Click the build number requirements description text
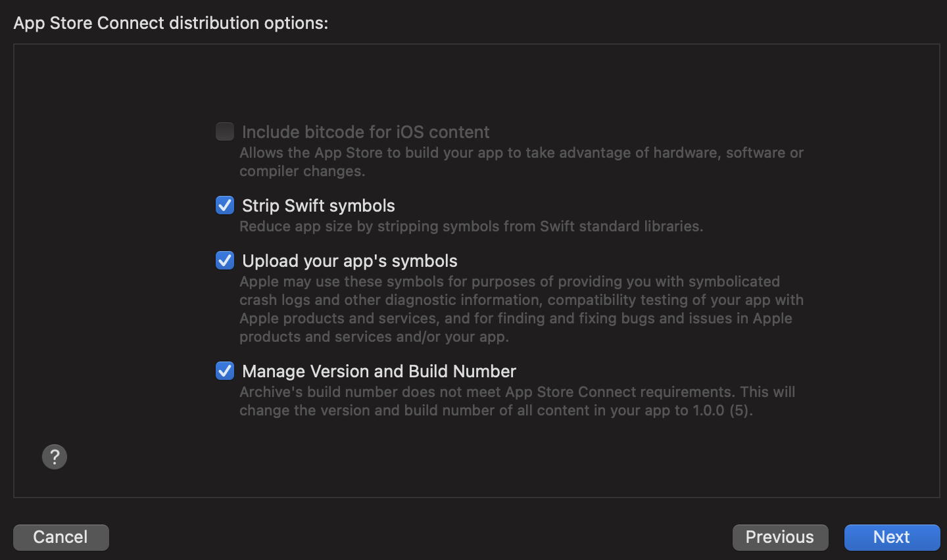The height and width of the screenshot is (560, 947). [518, 401]
